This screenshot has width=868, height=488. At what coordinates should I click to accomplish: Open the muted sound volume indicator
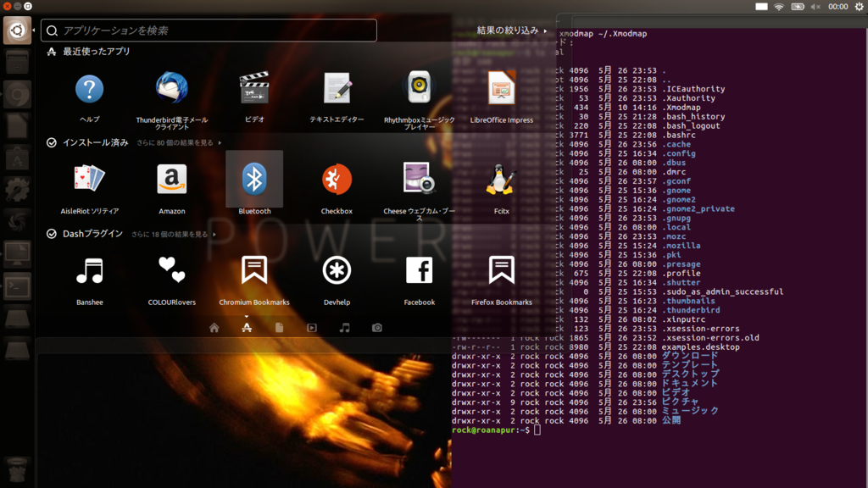click(x=815, y=7)
